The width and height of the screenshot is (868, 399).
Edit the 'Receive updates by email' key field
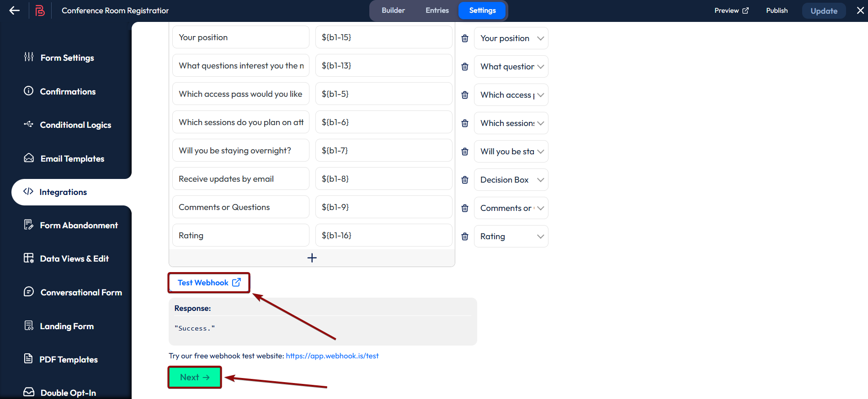(x=241, y=179)
